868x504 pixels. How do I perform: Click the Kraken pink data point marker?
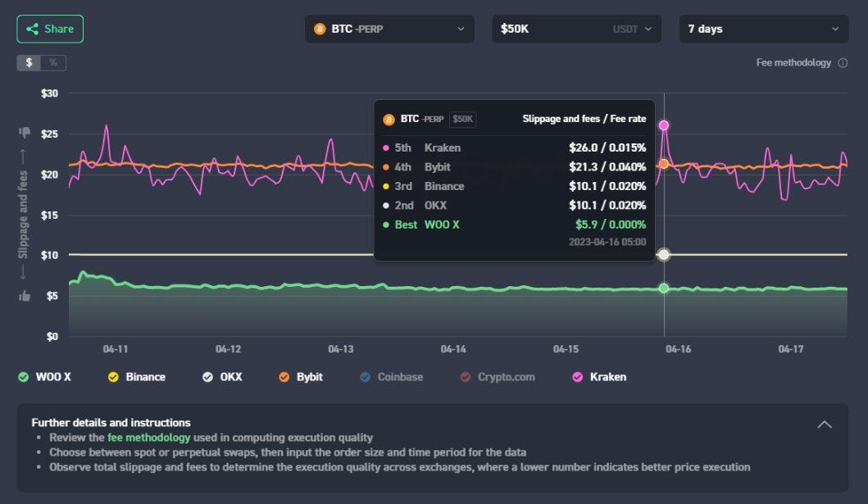(664, 125)
